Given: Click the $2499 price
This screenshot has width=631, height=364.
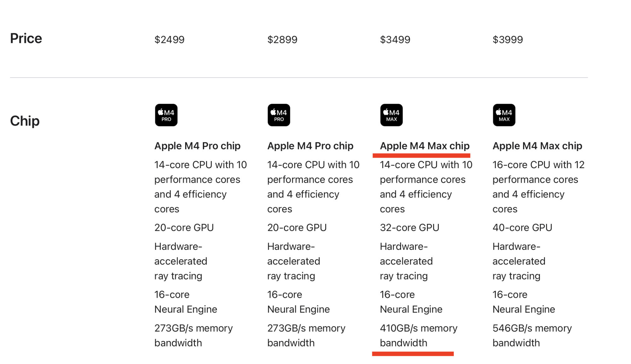Looking at the screenshot, I should click(x=169, y=40).
